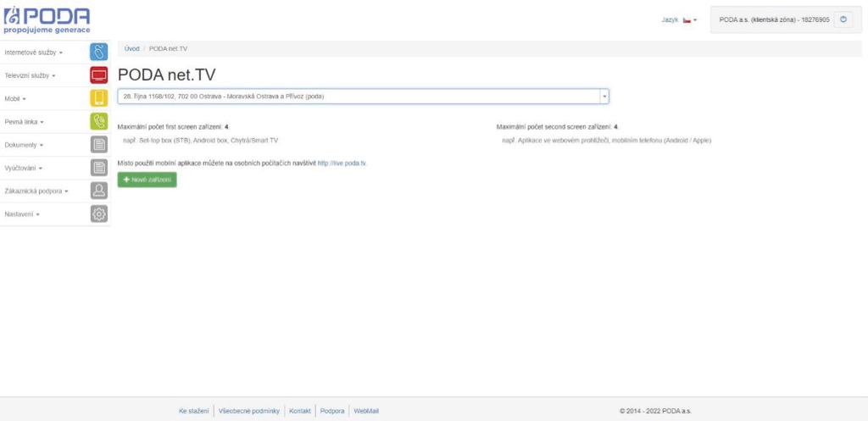The image size is (868, 421).
Task: Click the Zákaznická podpora person icon
Action: [x=98, y=191]
